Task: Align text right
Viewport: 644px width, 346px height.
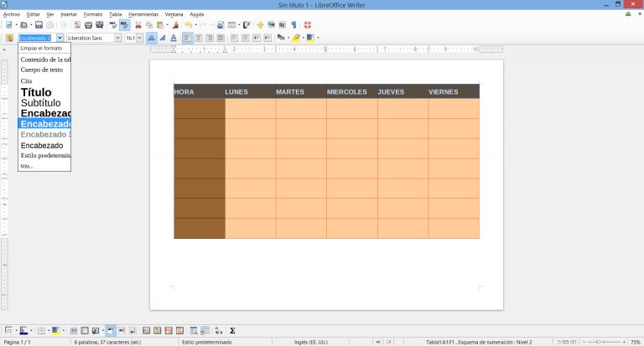Action: click(210, 38)
